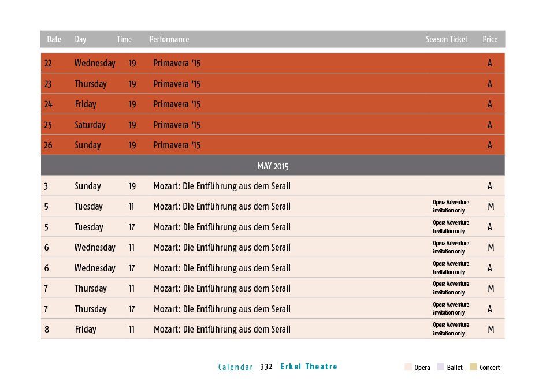
Task: Click the page number 332
Action: point(266,367)
